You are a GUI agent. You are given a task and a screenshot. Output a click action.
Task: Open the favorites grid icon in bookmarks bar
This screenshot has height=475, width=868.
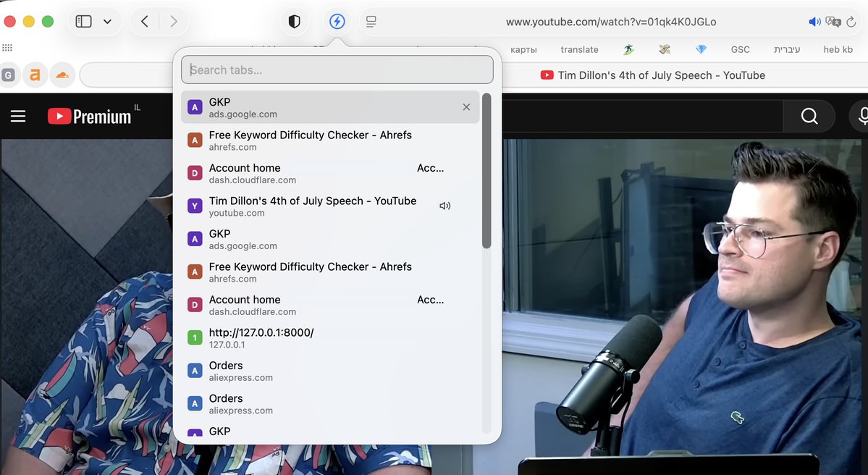pos(7,49)
